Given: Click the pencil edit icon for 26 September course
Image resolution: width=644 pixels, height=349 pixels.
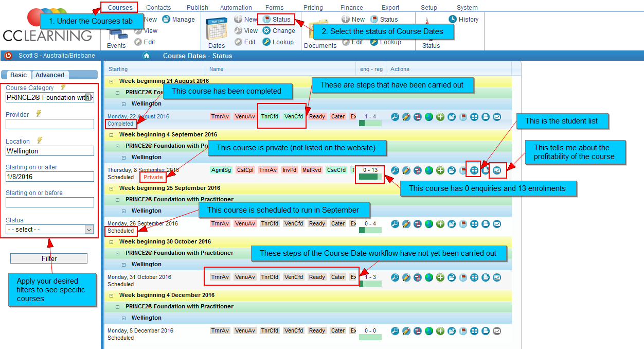Looking at the screenshot, I should point(406,224).
